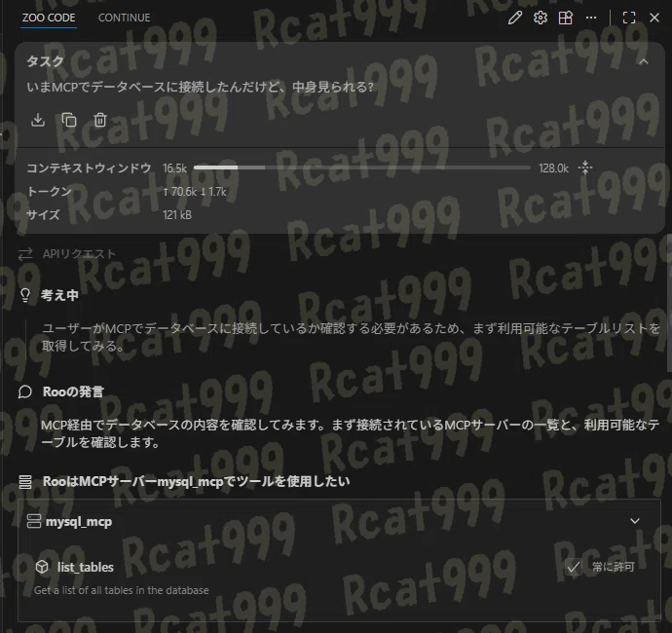Collapse the タスク task header
The height and width of the screenshot is (633, 672).
tap(644, 61)
